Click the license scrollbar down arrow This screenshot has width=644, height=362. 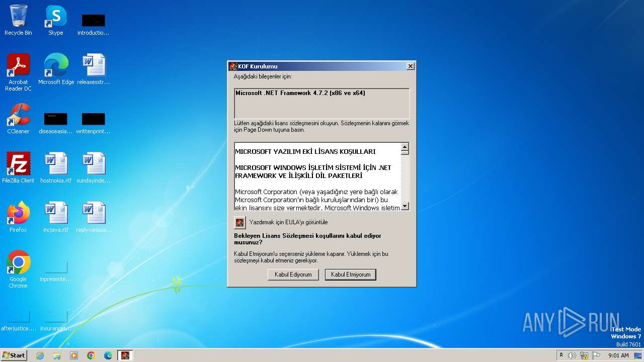(405, 206)
